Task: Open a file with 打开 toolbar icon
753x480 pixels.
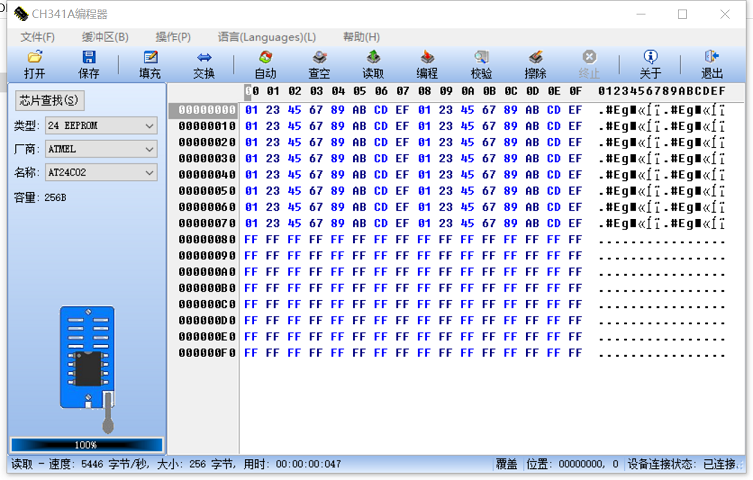Action: (35, 64)
